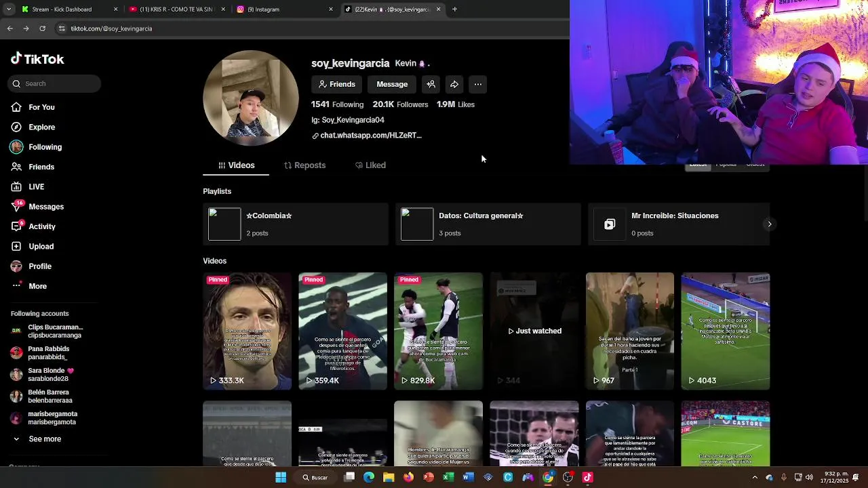Reload the page
Screen dimensions: 868x488
tap(42, 28)
